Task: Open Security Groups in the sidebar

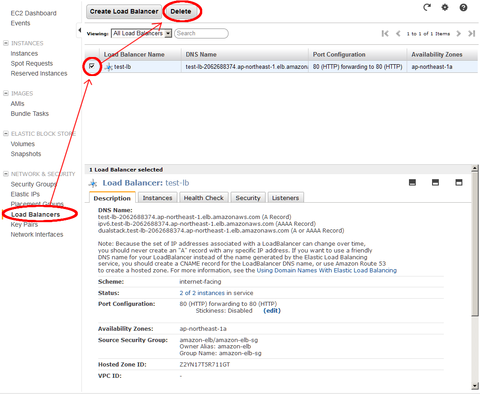Action: tap(33, 184)
